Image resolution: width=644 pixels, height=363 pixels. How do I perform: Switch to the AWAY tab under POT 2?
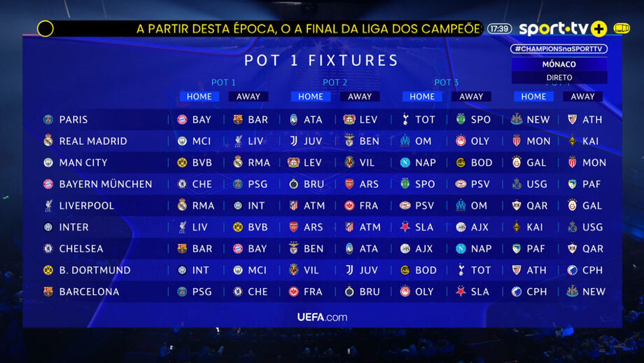[360, 97]
